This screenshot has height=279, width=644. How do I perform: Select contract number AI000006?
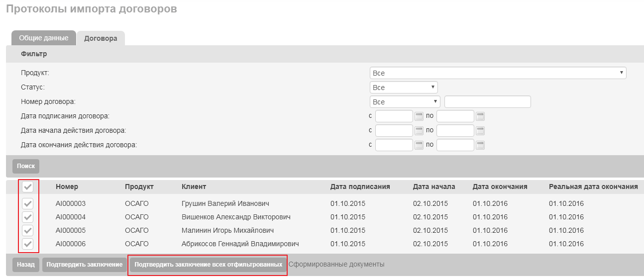point(71,244)
